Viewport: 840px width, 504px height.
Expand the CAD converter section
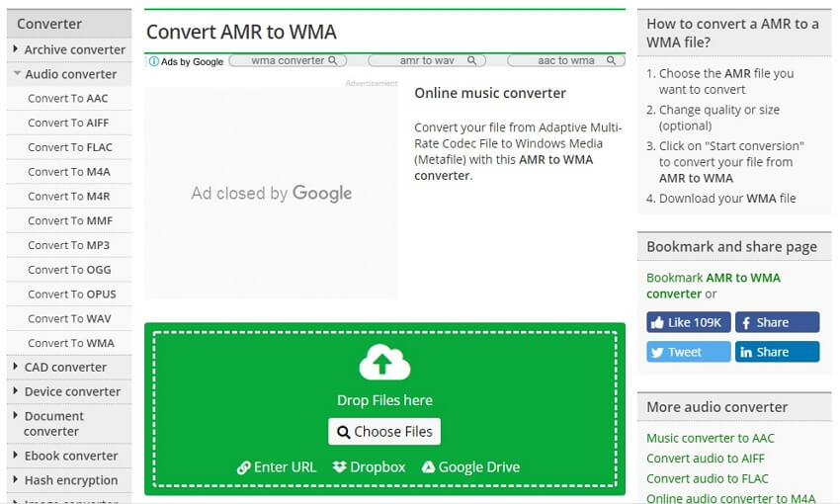[x=68, y=368]
